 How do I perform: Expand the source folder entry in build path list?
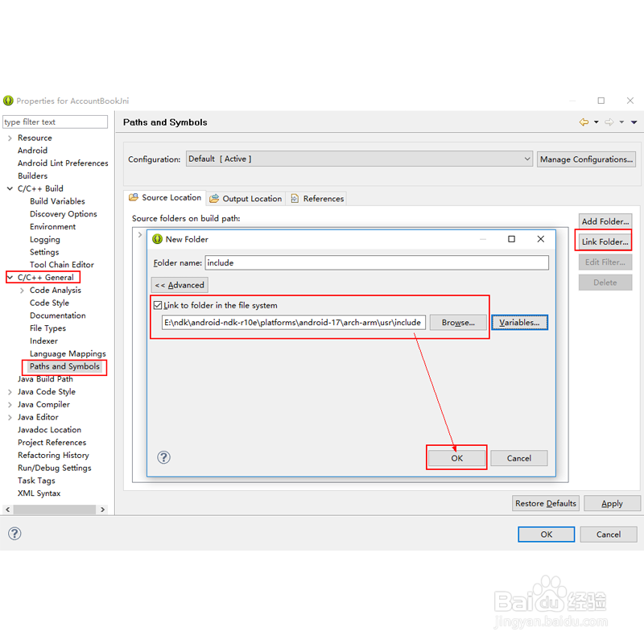point(140,234)
